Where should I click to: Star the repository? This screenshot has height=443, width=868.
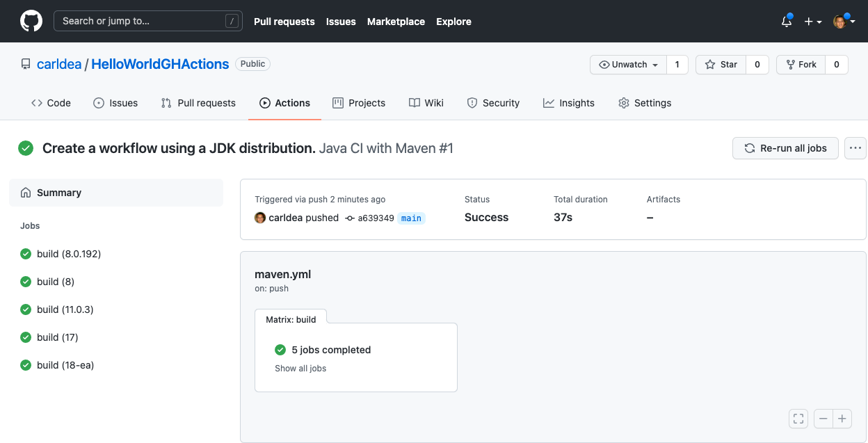click(721, 65)
